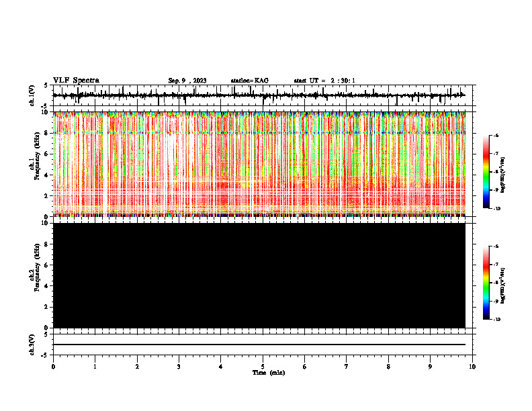Click the 'VLF Spectra' title text
Viewport: 532px width, 411px height.
pyautogui.click(x=76, y=81)
